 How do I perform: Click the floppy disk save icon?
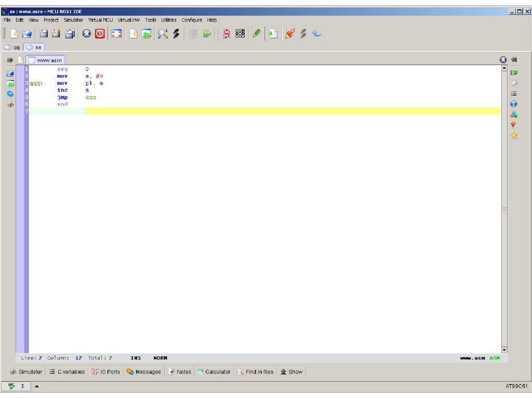tap(44, 34)
